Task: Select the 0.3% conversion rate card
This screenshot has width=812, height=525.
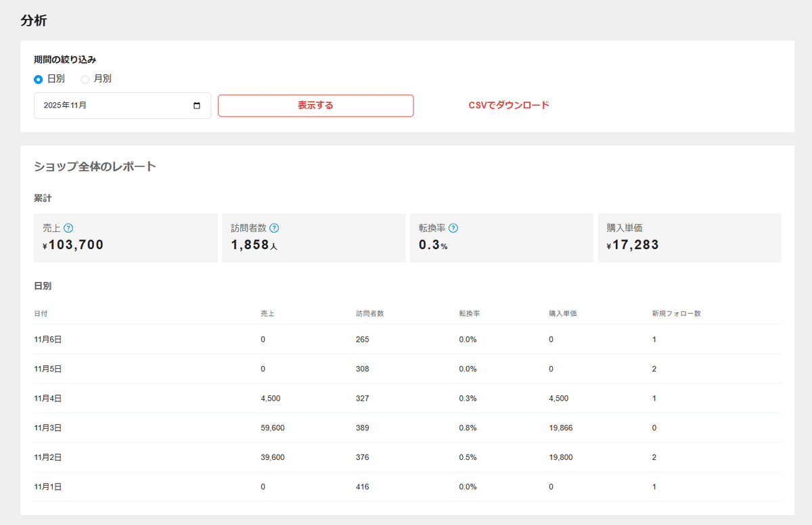Action: [501, 237]
